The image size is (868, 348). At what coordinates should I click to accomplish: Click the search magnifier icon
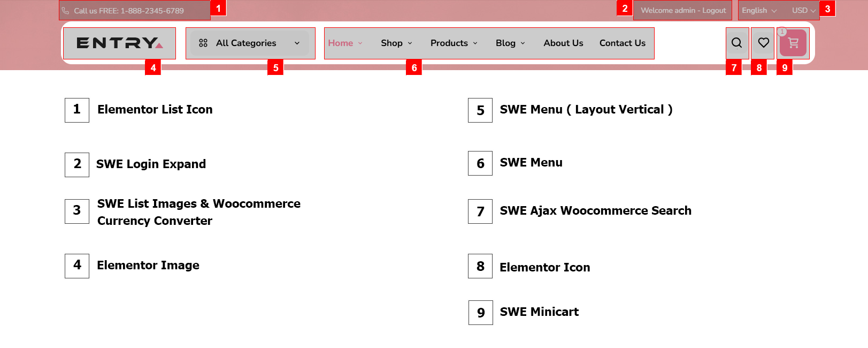click(x=736, y=43)
